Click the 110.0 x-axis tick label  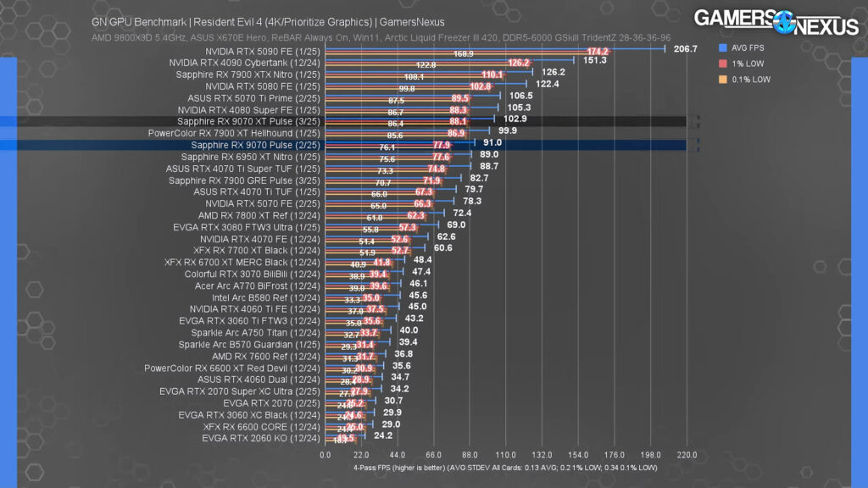pyautogui.click(x=505, y=455)
